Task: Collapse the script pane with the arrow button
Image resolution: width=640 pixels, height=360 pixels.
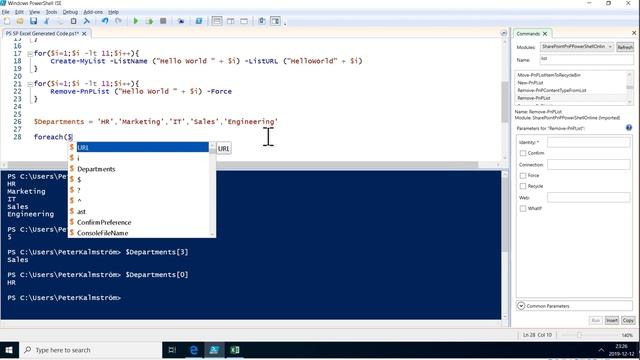Action: click(504, 33)
